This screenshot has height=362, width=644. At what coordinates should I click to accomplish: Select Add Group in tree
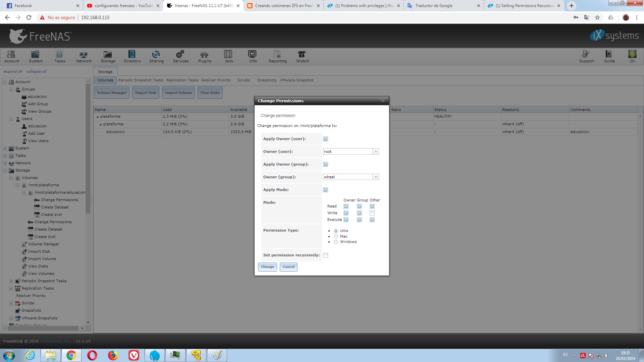pyautogui.click(x=38, y=104)
